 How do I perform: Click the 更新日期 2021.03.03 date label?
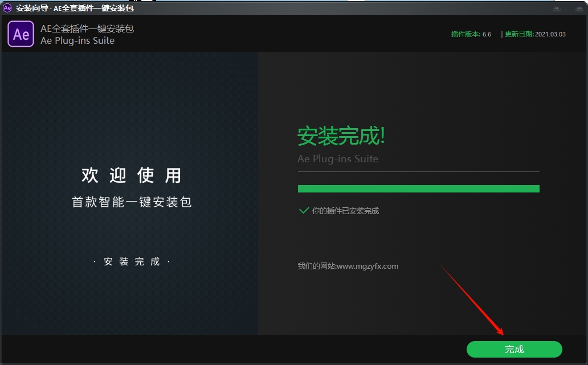534,34
